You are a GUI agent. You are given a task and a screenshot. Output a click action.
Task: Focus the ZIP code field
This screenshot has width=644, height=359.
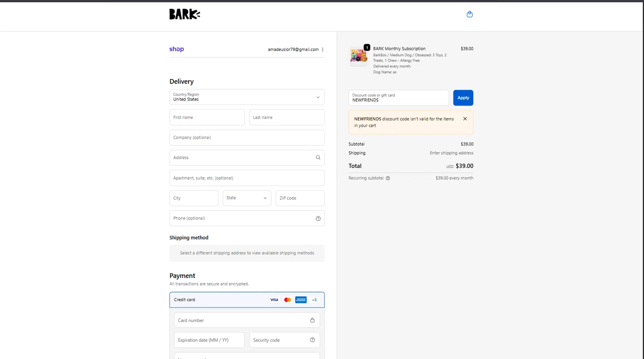300,198
